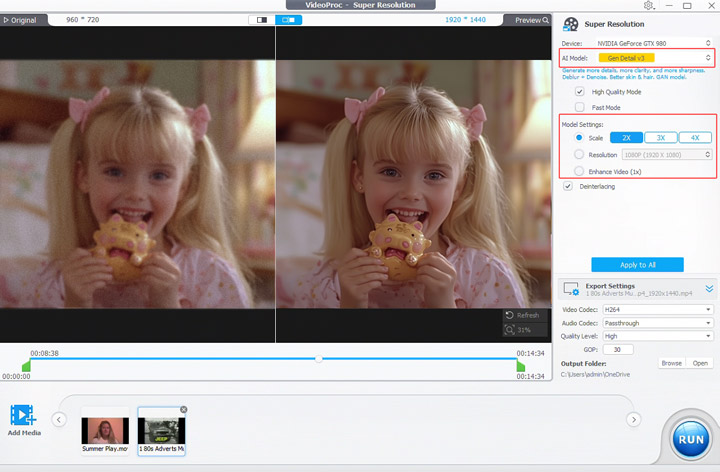Click the 31% zoom control
Screen dimensions: 720x472
[x=523, y=330]
